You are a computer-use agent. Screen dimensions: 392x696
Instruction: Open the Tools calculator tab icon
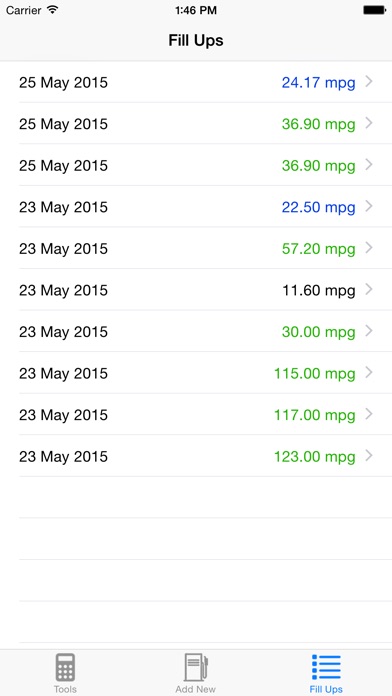65,667
